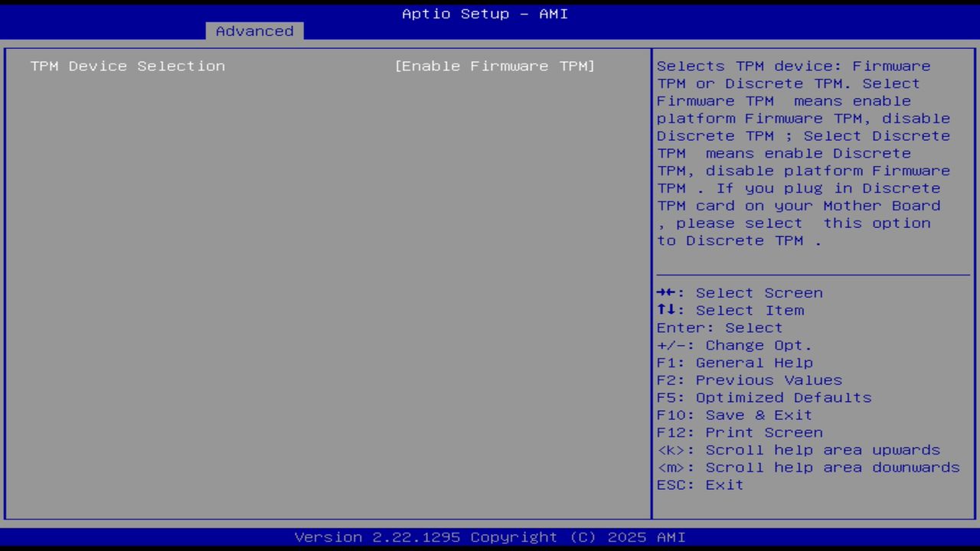Click the 'F1: General Help' legend entry
980x551 pixels.
point(734,362)
